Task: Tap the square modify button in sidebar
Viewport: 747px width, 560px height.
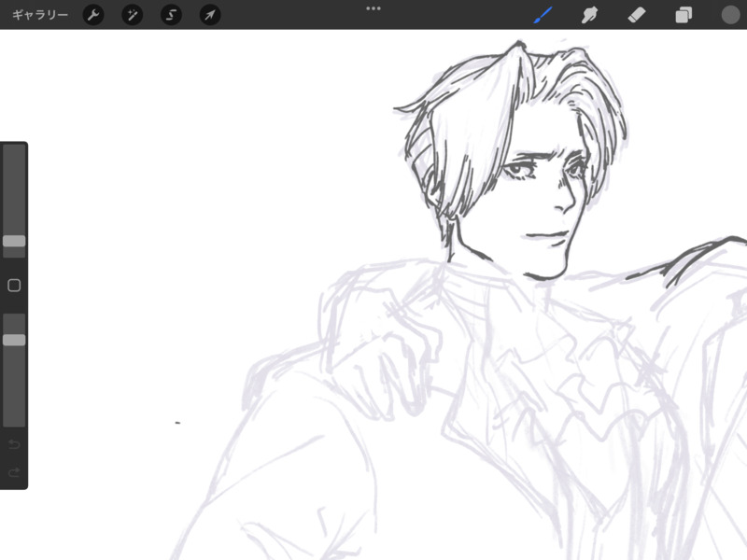Action: [x=14, y=286]
